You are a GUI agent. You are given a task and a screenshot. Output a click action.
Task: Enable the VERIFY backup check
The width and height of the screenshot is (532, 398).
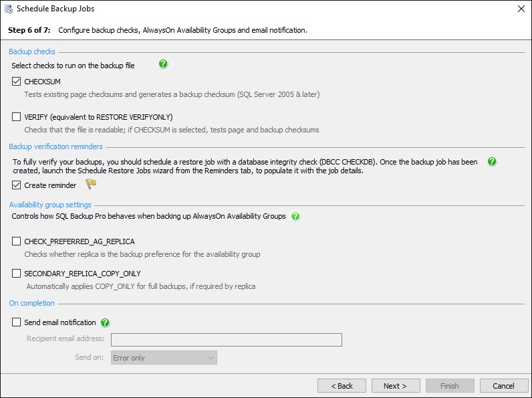[x=16, y=117]
